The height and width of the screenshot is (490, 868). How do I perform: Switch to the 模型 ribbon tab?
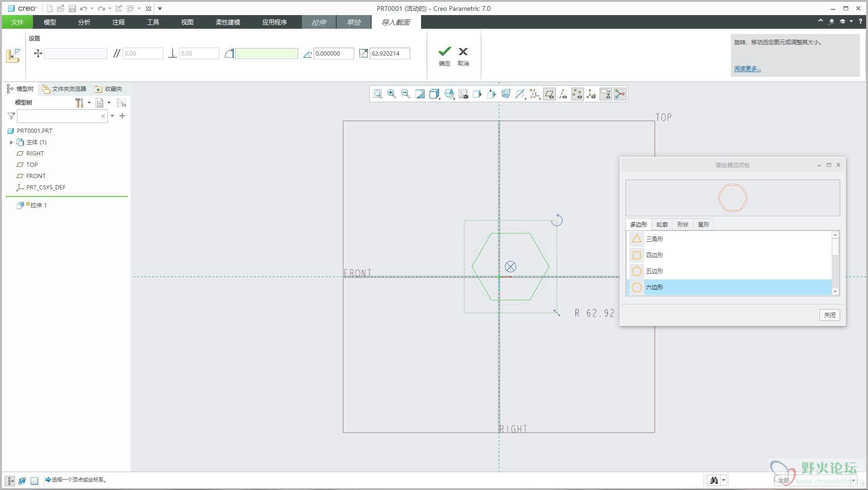pyautogui.click(x=50, y=22)
